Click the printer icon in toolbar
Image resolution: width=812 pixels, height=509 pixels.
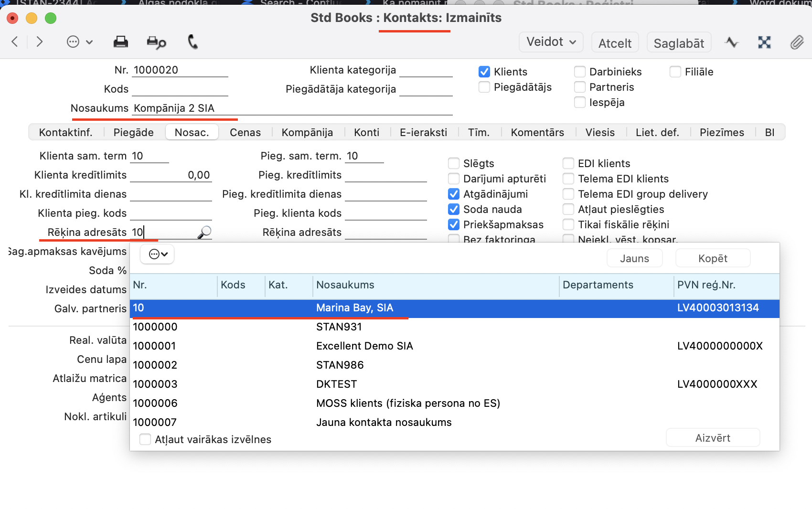tap(120, 42)
